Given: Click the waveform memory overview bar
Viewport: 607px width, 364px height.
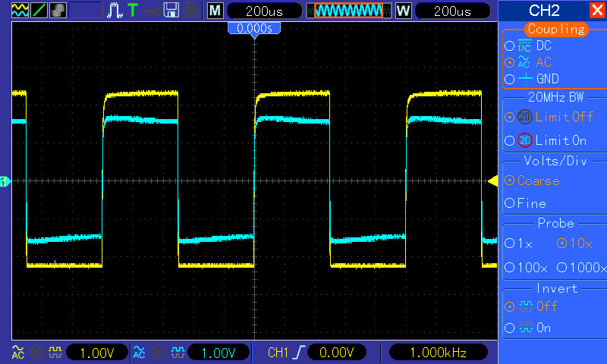Looking at the screenshot, I should [349, 11].
